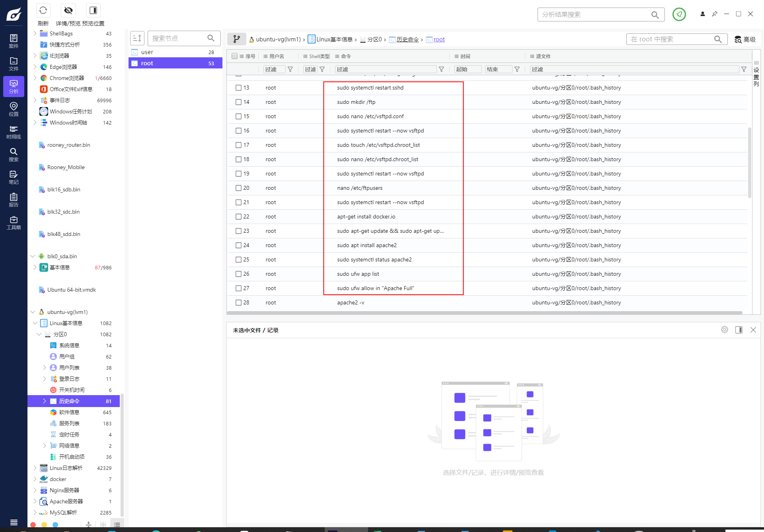
Task: Click the pin window icon
Action: (715, 14)
